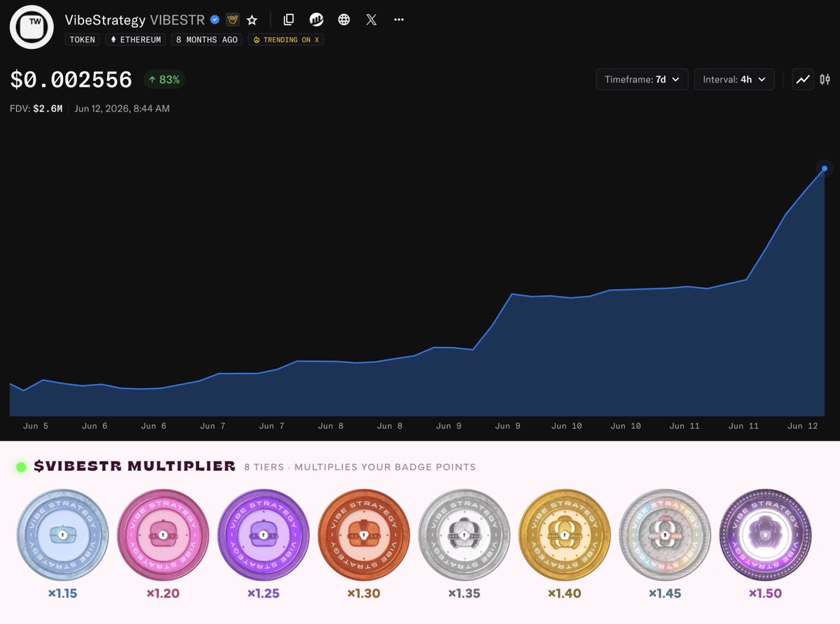
Task: Click the gold shaka hand badge
Action: click(x=232, y=20)
